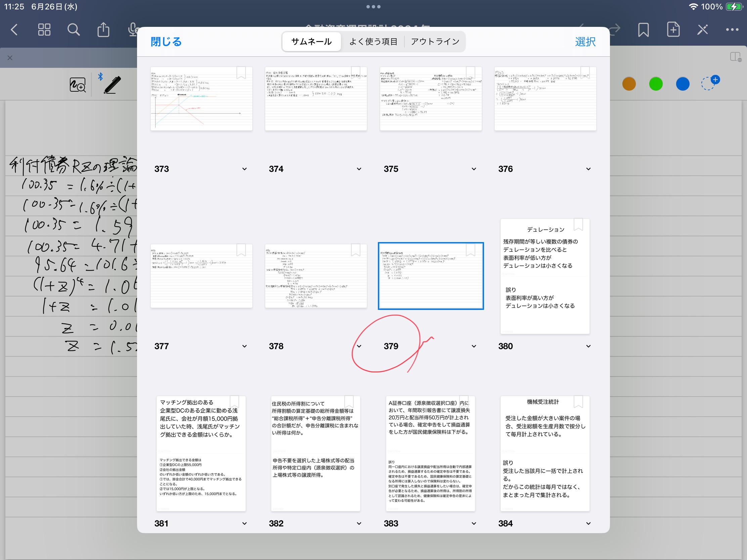
Task: Open the search magnifier icon
Action: pyautogui.click(x=73, y=30)
